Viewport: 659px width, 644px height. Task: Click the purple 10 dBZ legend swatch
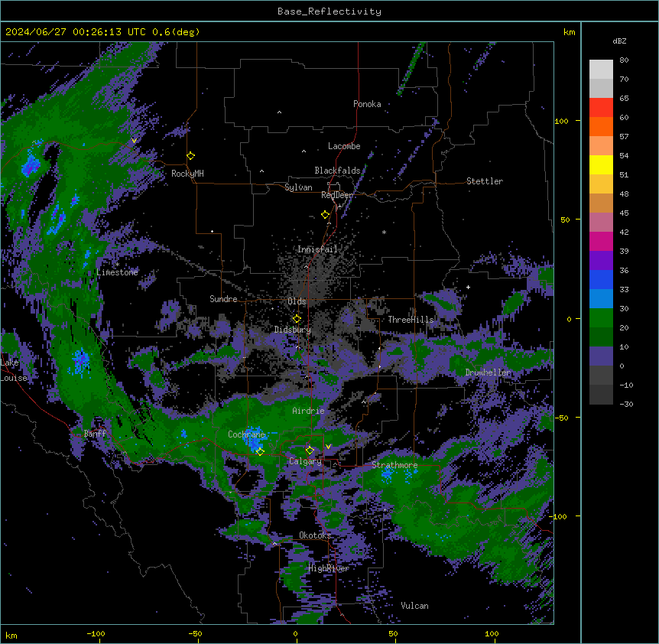[601, 356]
